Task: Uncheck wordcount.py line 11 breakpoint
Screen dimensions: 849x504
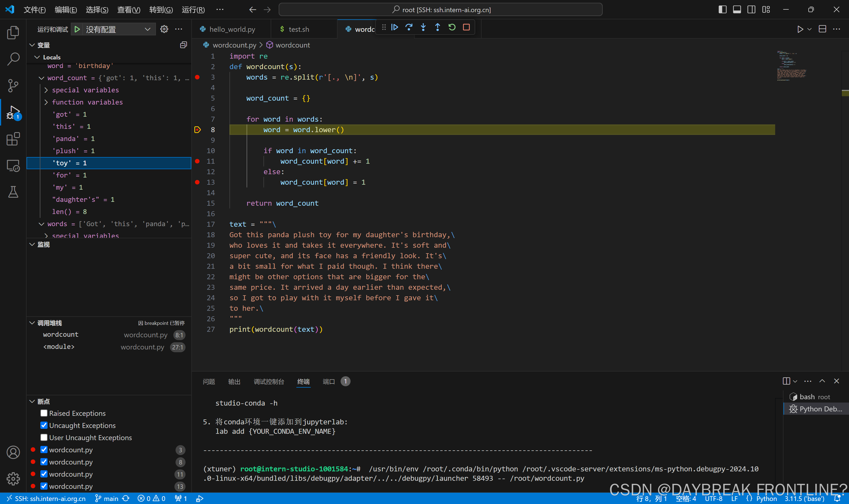Action: coord(44,474)
